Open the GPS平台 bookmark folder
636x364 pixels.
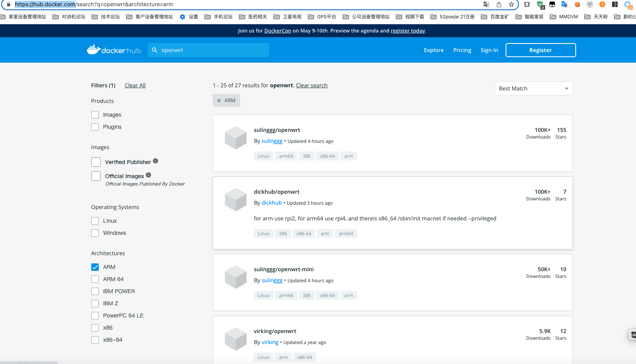click(x=322, y=17)
